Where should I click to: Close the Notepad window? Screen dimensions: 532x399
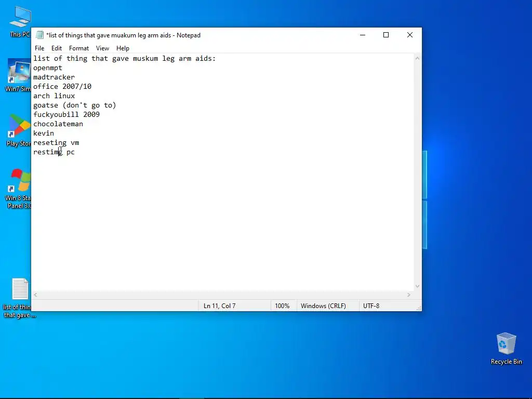pyautogui.click(x=409, y=35)
